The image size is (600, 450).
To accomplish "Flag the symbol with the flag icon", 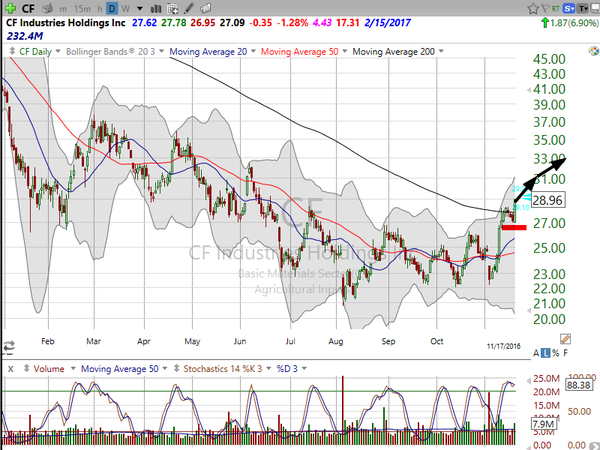I will (546, 8).
